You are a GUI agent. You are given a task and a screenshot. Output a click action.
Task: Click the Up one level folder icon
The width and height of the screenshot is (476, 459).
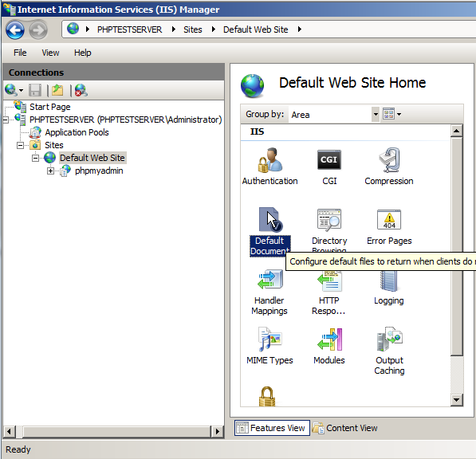pyautogui.click(x=57, y=90)
